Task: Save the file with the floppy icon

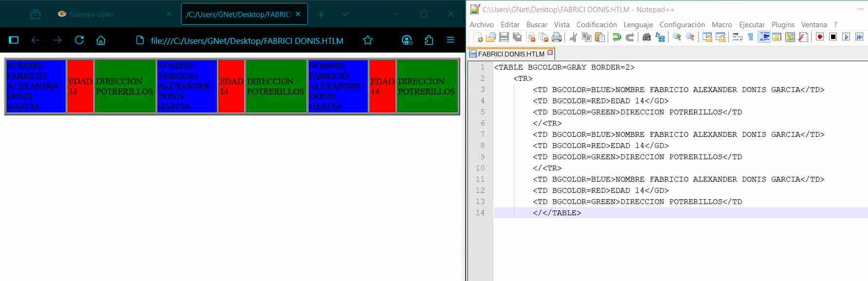Action: pyautogui.click(x=504, y=37)
